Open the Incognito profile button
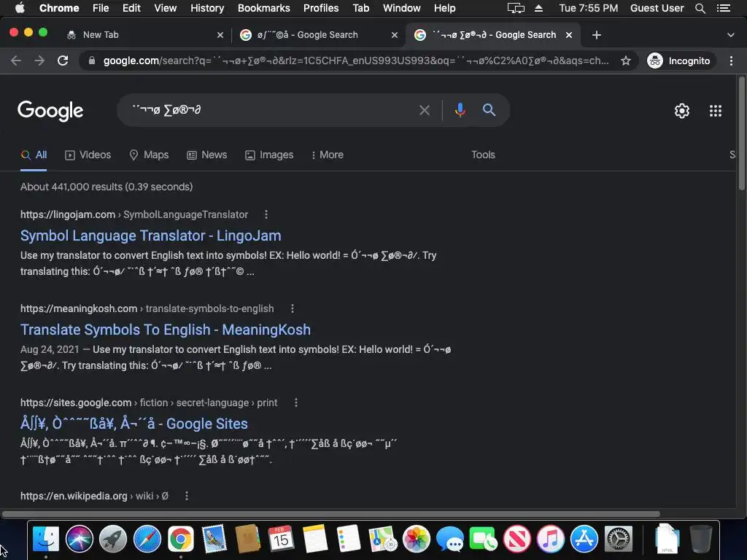The image size is (747, 560). click(679, 61)
